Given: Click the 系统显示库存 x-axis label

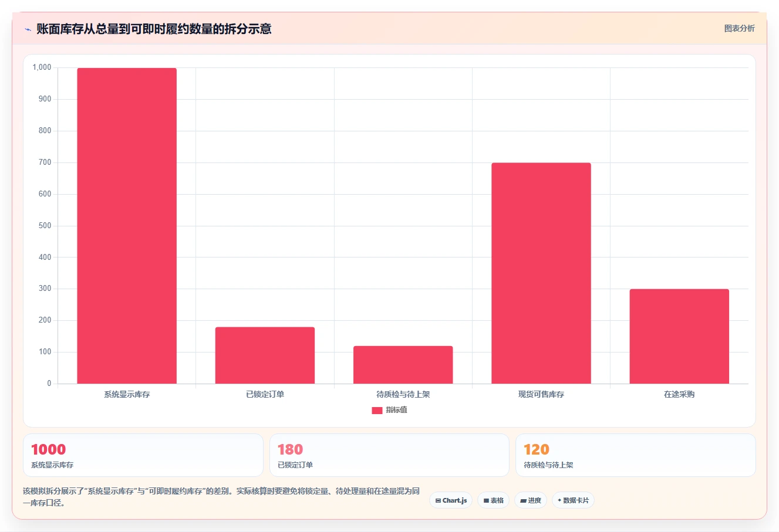Looking at the screenshot, I should point(127,394).
